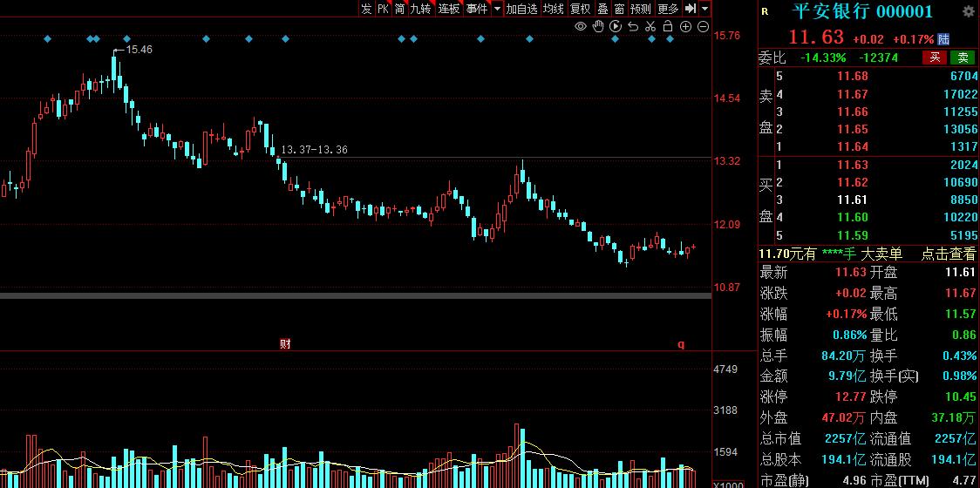The image size is (980, 488).
Task: Click the 窗 window button
Action: coord(619,9)
